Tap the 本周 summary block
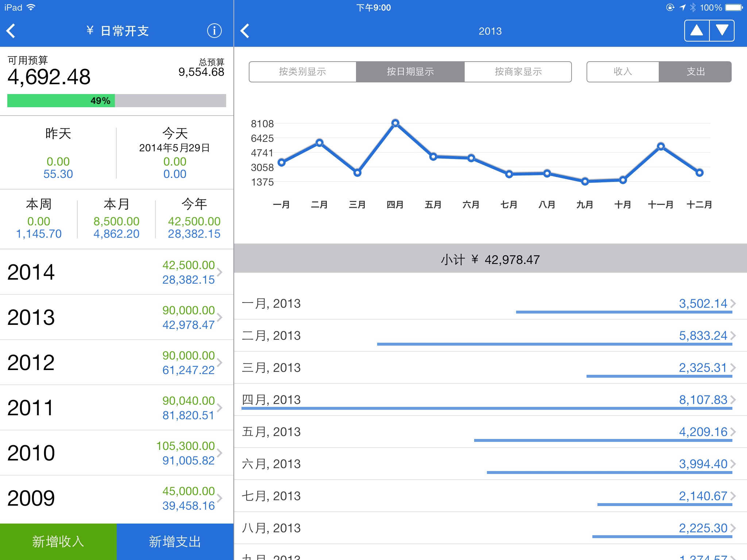The height and width of the screenshot is (560, 747). click(39, 219)
